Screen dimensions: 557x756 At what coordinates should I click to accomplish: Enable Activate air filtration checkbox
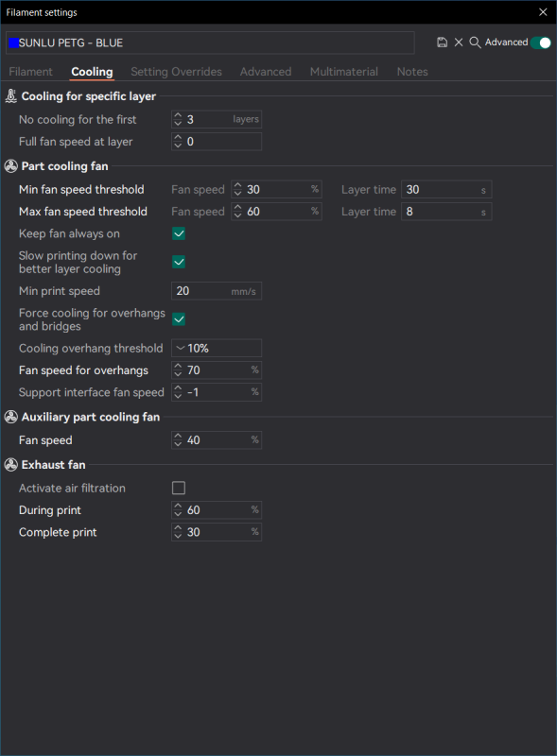(179, 488)
